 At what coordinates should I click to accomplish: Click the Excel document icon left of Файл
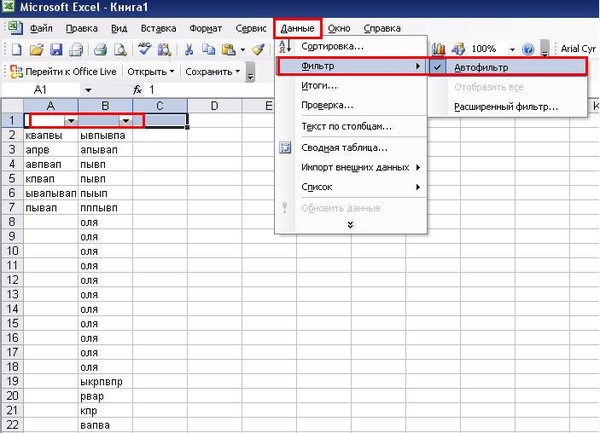pos(15,28)
